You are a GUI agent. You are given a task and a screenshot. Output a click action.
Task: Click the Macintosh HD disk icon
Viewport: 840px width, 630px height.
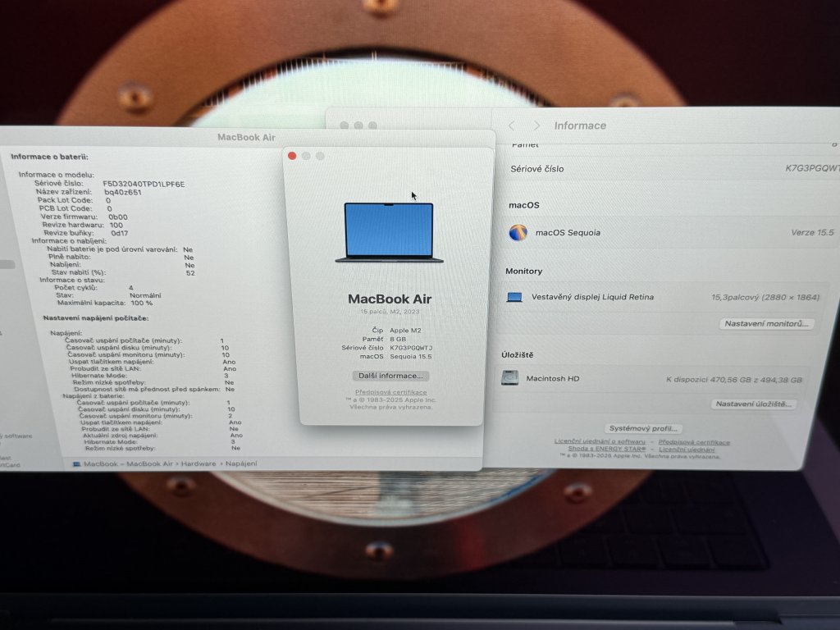509,377
